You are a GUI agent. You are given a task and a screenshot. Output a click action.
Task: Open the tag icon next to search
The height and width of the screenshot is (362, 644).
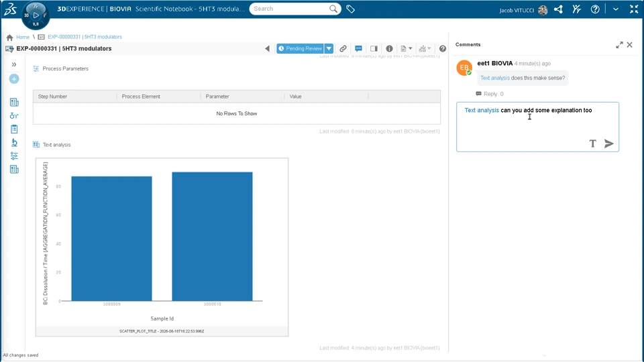click(350, 9)
